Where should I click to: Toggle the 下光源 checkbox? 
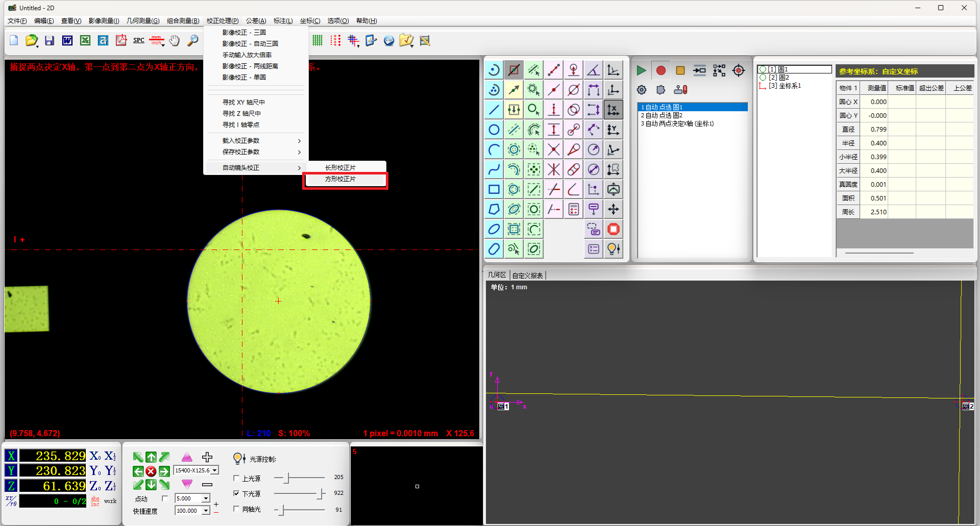coord(236,493)
